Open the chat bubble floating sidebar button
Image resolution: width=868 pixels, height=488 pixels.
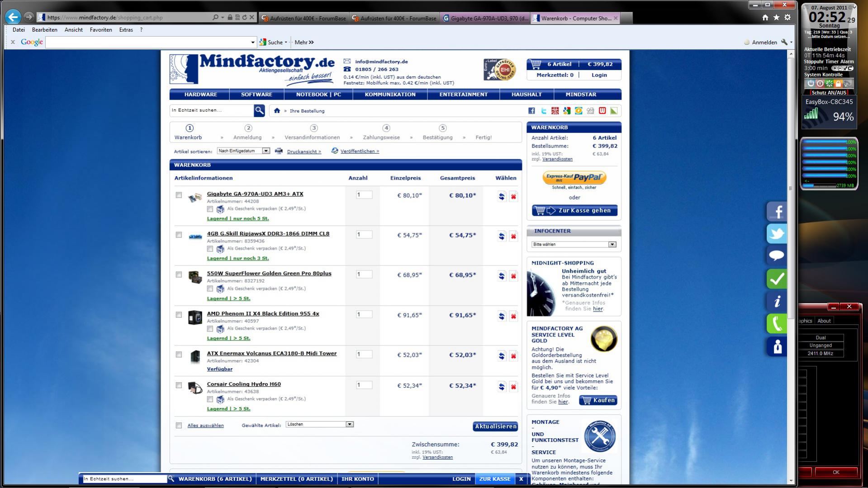pos(777,256)
